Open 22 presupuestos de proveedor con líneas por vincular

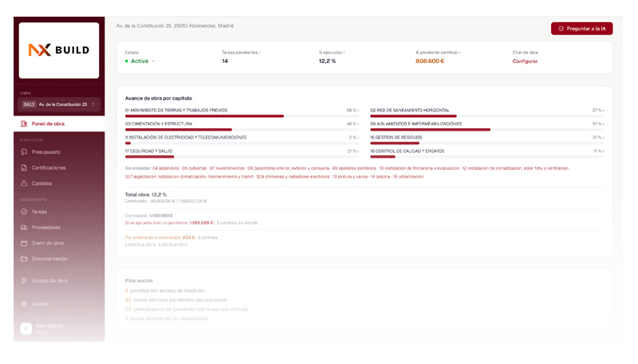[187, 309]
